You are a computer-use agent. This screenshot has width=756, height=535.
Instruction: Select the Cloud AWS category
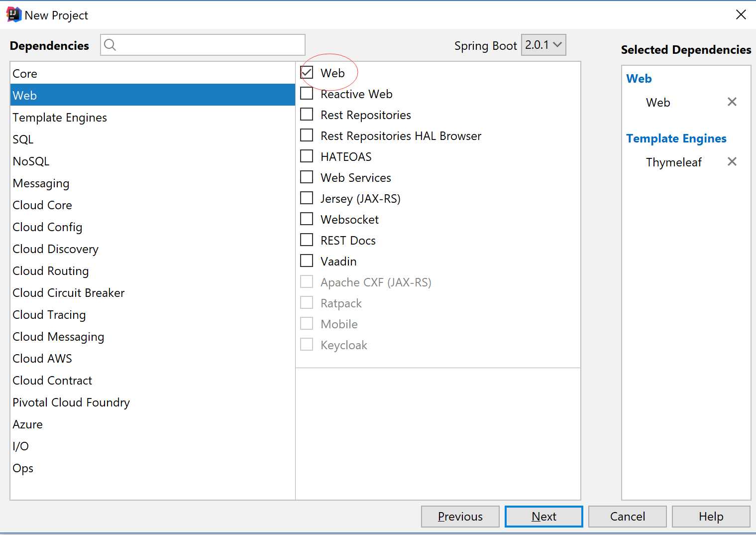(152, 358)
